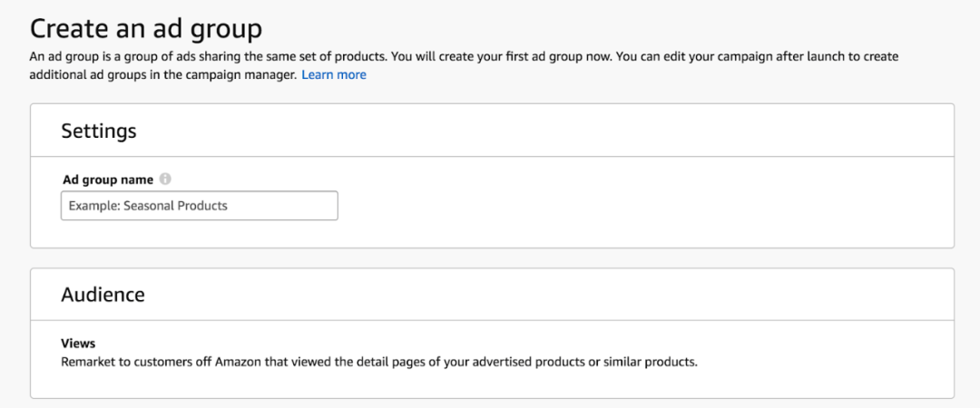Click the Ad group name label
This screenshot has height=408, width=980.
[107, 180]
